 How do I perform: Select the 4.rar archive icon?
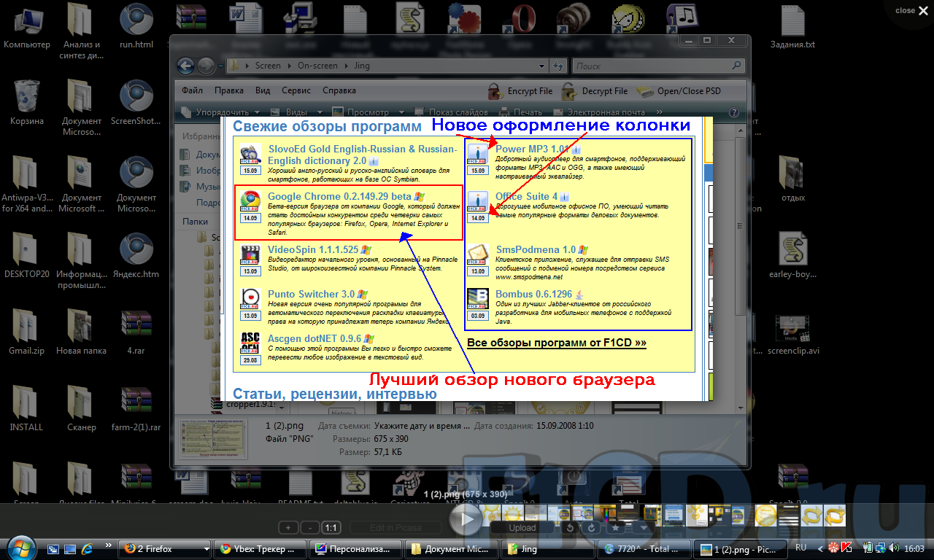(136, 332)
